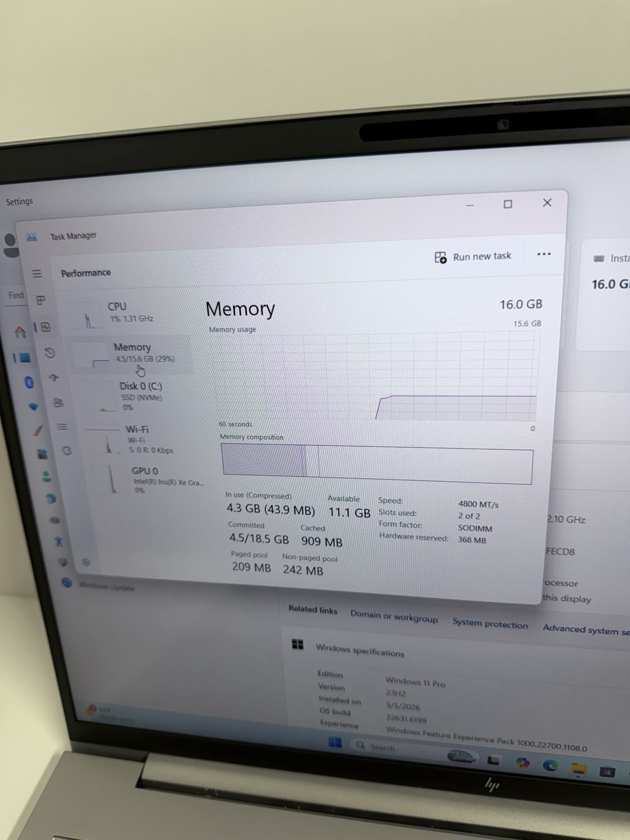The width and height of the screenshot is (630, 840).
Task: Click the Run new task button
Action: point(472,257)
